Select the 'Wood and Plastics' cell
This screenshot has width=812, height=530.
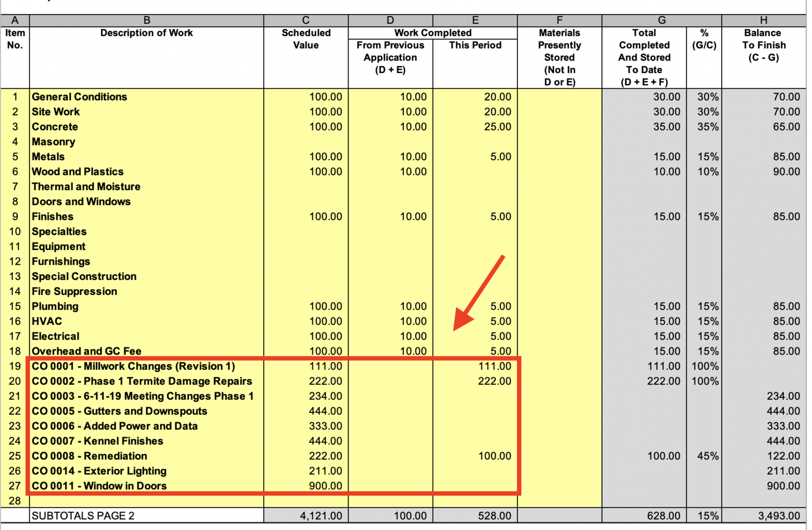147,172
